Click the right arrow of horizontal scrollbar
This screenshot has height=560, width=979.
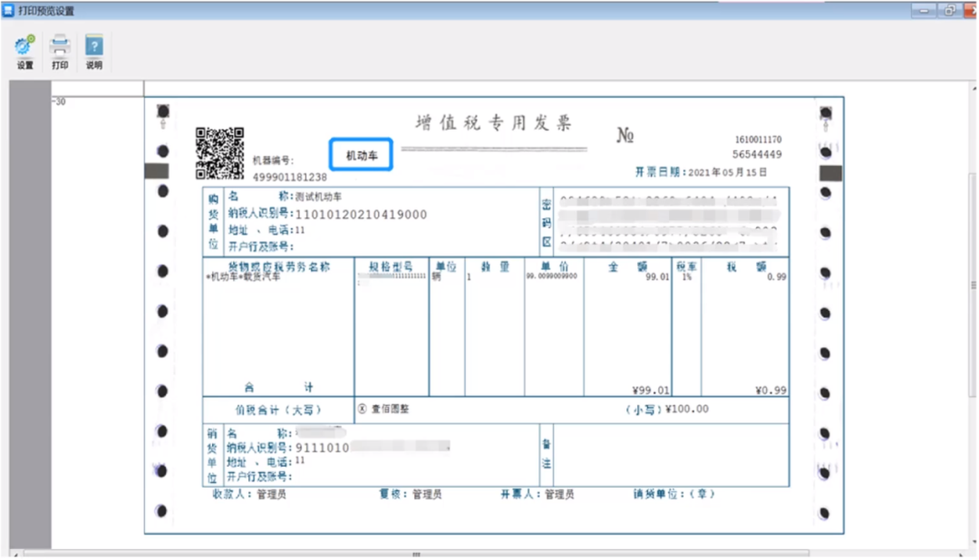[x=963, y=554]
